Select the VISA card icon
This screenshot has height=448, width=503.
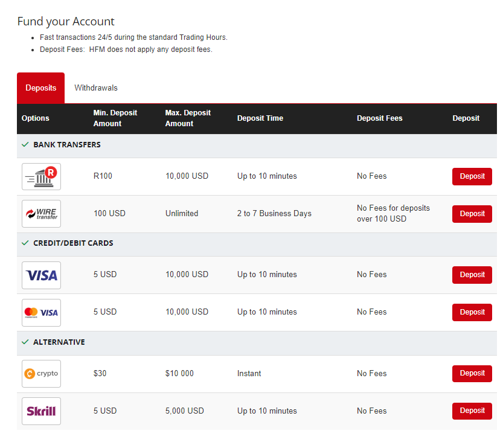(x=41, y=275)
